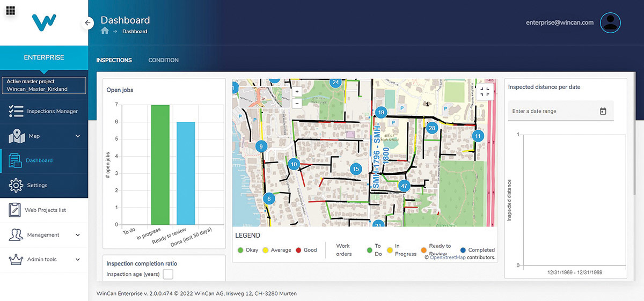Toggle map fullscreen view
Screen dimensions: 644x301
pos(485,92)
